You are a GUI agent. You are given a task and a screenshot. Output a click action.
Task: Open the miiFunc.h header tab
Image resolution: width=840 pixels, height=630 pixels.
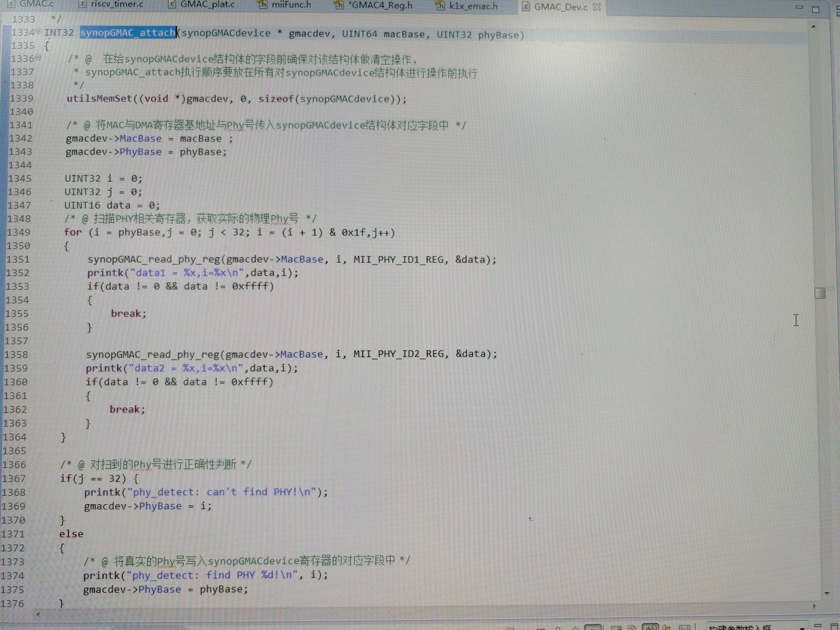click(x=290, y=5)
